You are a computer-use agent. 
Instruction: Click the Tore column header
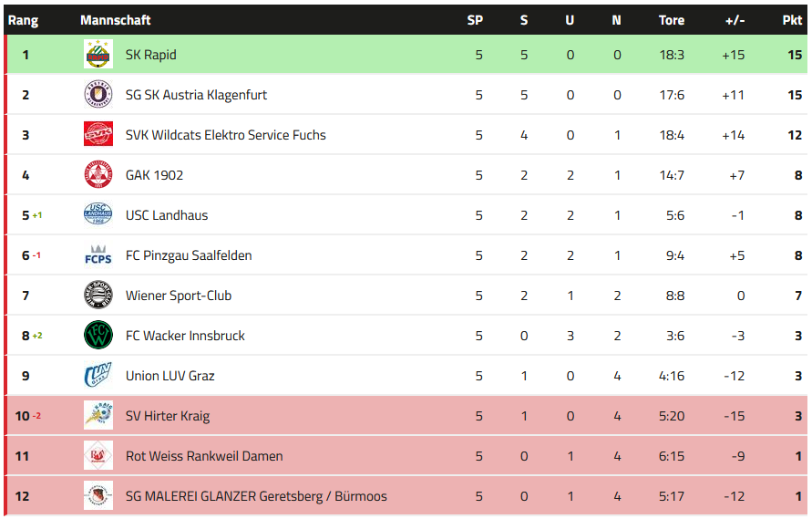pyautogui.click(x=672, y=20)
